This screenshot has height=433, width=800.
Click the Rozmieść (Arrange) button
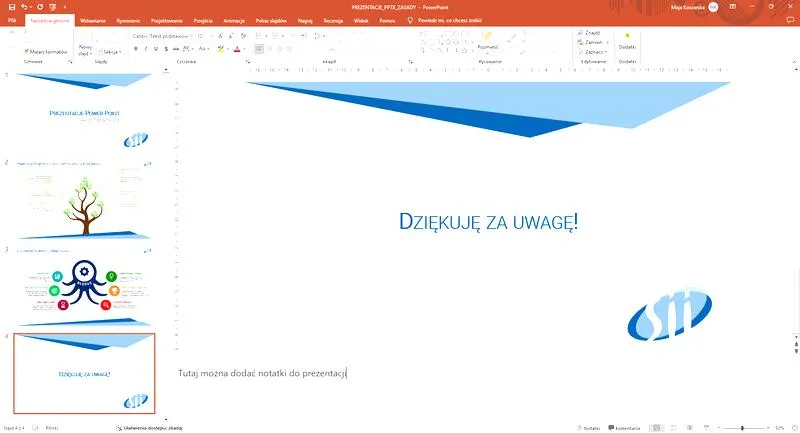(487, 42)
